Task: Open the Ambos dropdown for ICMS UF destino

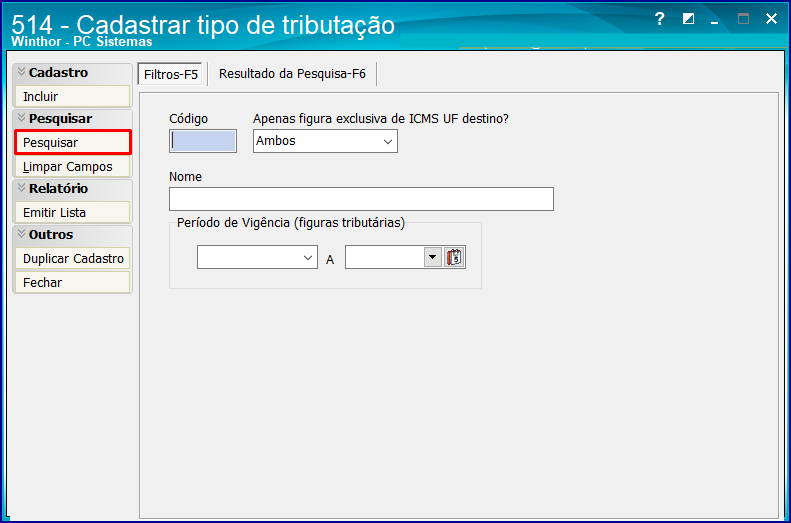Action: pyautogui.click(x=387, y=141)
